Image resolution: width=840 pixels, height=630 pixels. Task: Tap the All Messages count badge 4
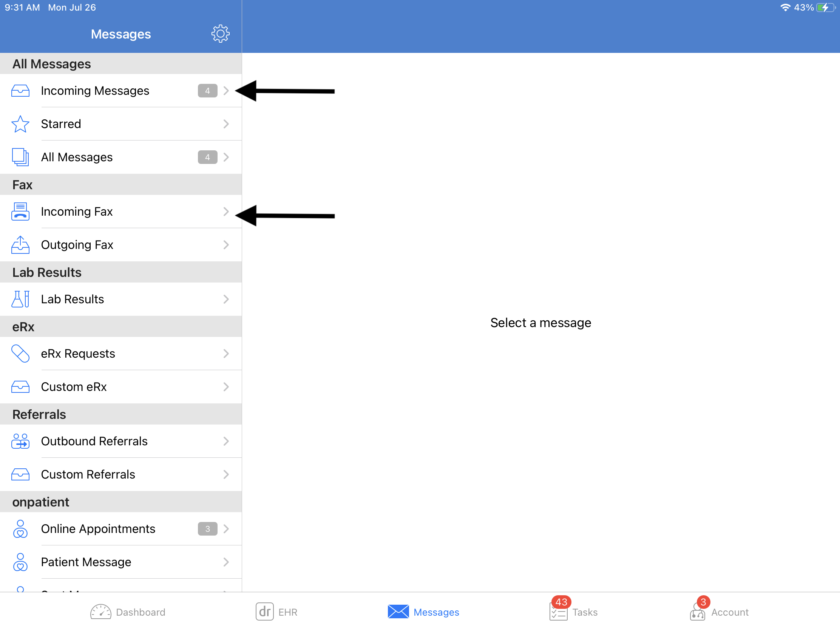coord(207,157)
